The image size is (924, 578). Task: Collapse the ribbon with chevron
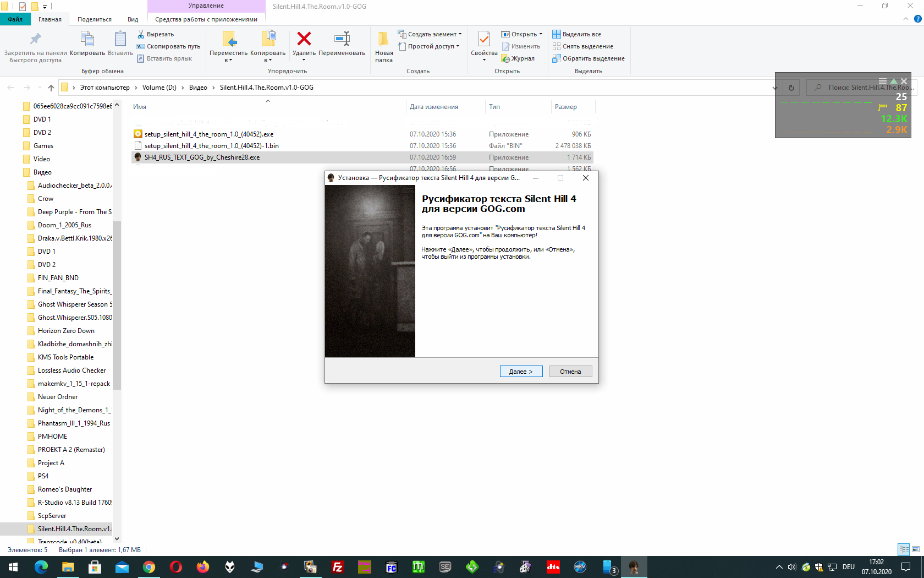tap(906, 19)
